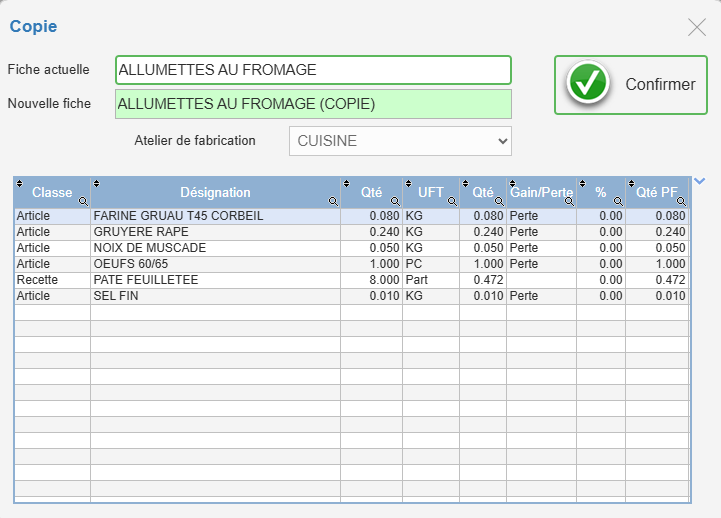
Task: Click the search icon in % column
Action: pyautogui.click(x=618, y=201)
